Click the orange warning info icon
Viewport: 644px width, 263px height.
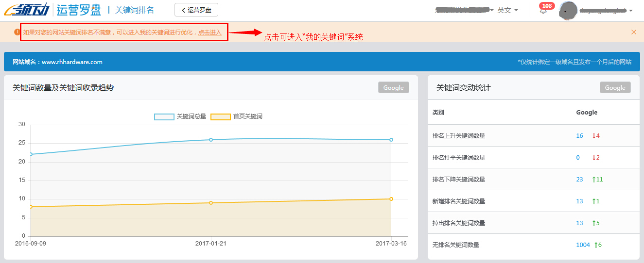point(17,32)
